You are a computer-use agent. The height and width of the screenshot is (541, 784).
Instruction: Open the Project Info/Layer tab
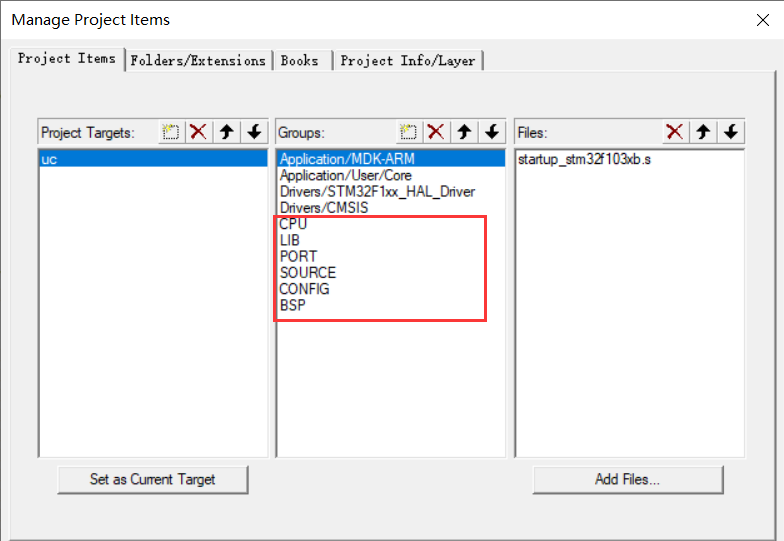[x=408, y=60]
